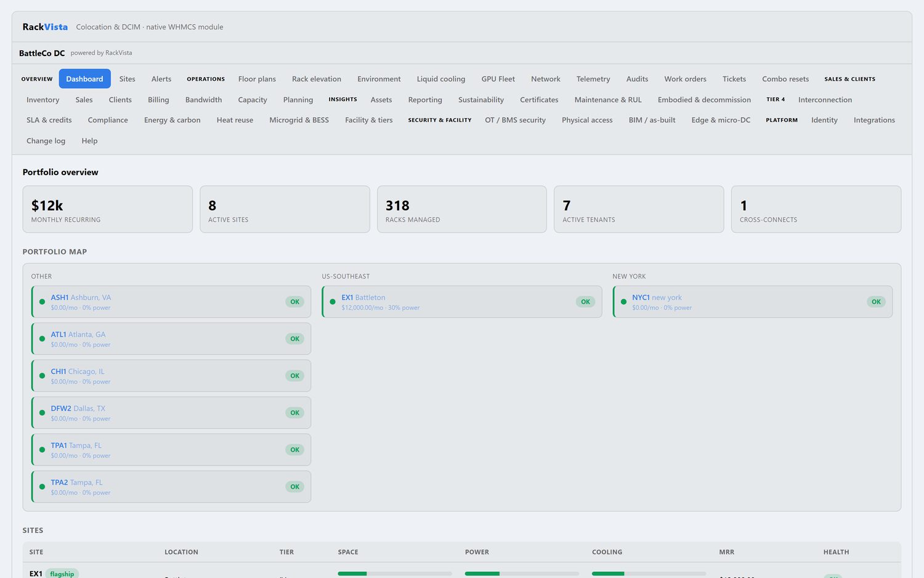Open Energy & carbon
The height and width of the screenshot is (578, 924).
tap(172, 120)
